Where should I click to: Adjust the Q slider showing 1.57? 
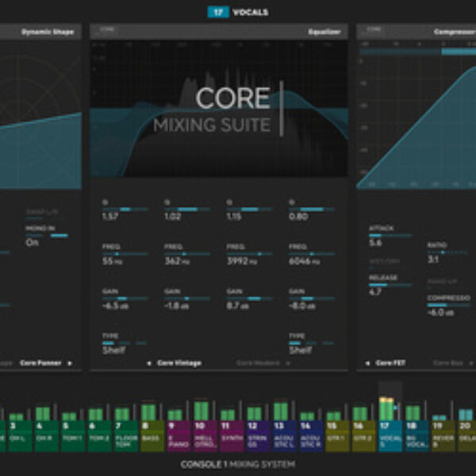[x=125, y=209]
